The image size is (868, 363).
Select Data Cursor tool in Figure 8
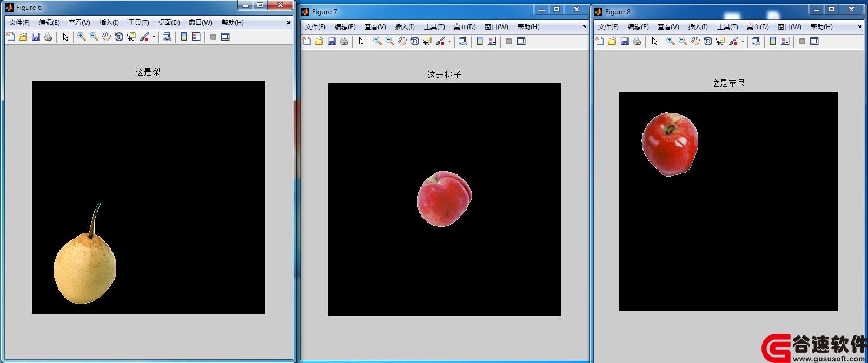click(x=720, y=41)
